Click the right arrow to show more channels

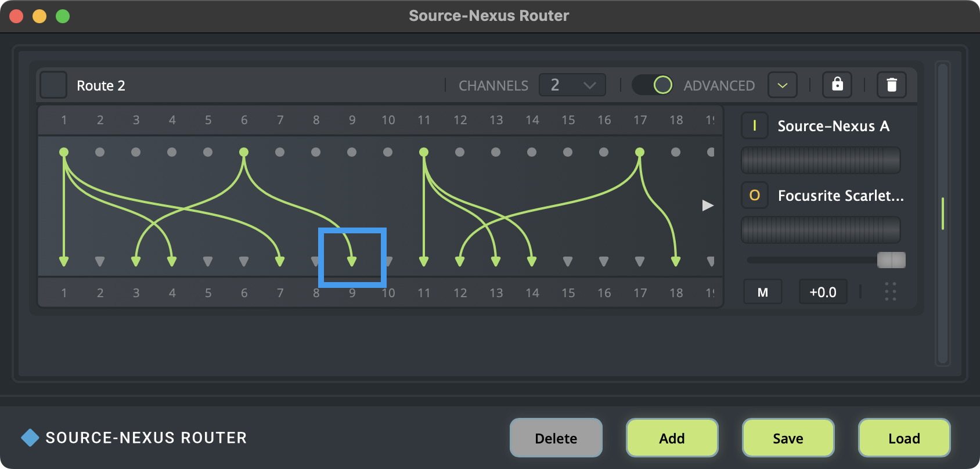pyautogui.click(x=708, y=205)
